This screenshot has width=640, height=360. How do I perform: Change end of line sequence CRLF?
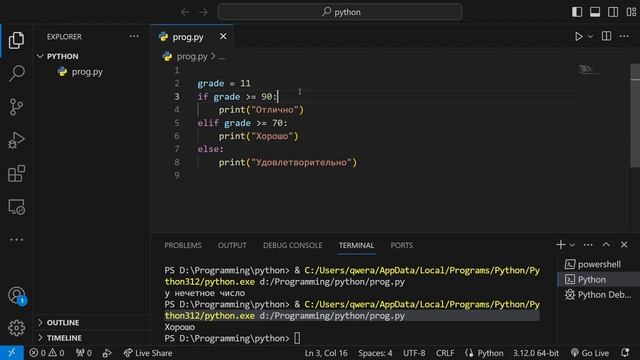click(445, 353)
